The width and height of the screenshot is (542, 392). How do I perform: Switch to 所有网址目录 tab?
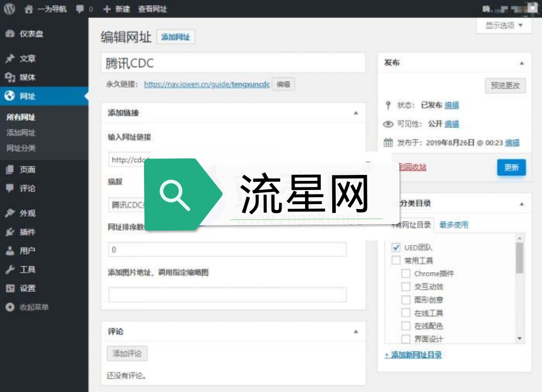[412, 225]
